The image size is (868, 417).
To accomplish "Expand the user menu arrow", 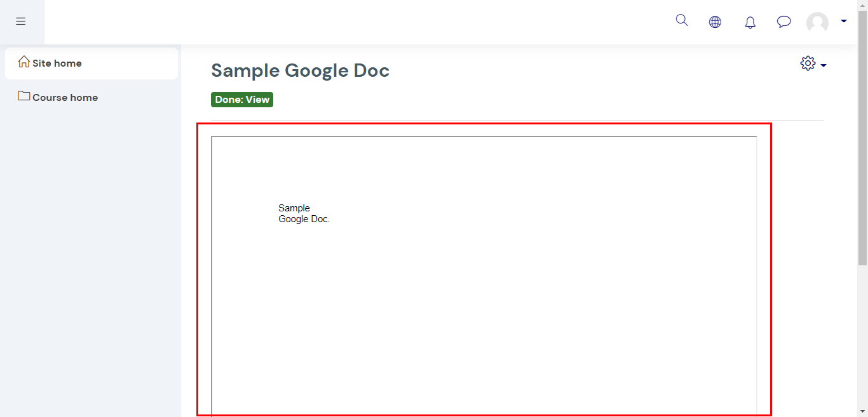I will coord(844,21).
